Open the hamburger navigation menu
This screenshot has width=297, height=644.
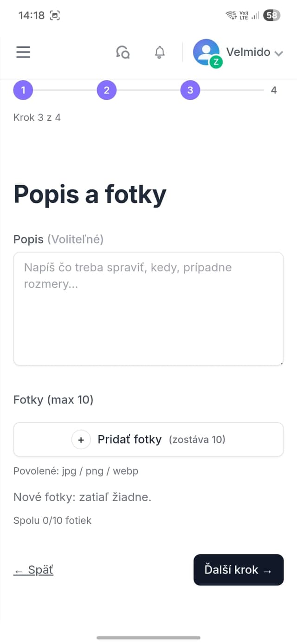tap(23, 52)
